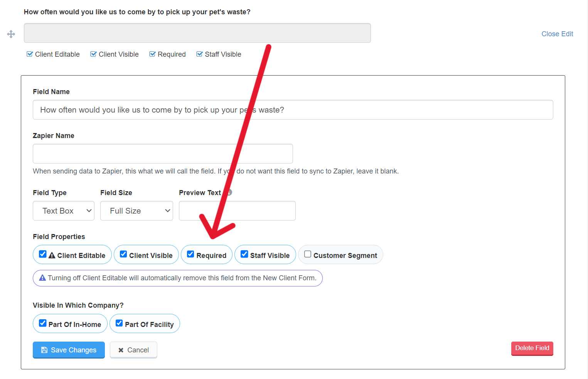Click the Visible In Which Company heading
Viewport: 588px width, 379px height.
click(x=78, y=305)
